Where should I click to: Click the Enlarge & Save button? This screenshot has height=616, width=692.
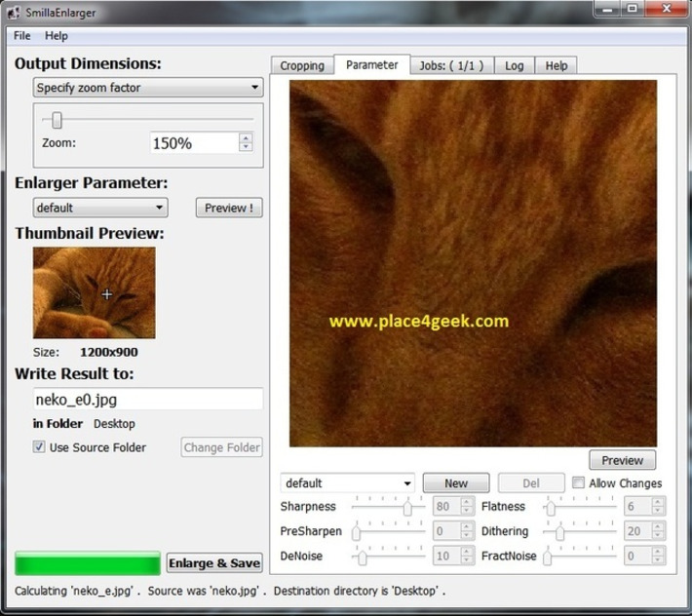point(214,563)
